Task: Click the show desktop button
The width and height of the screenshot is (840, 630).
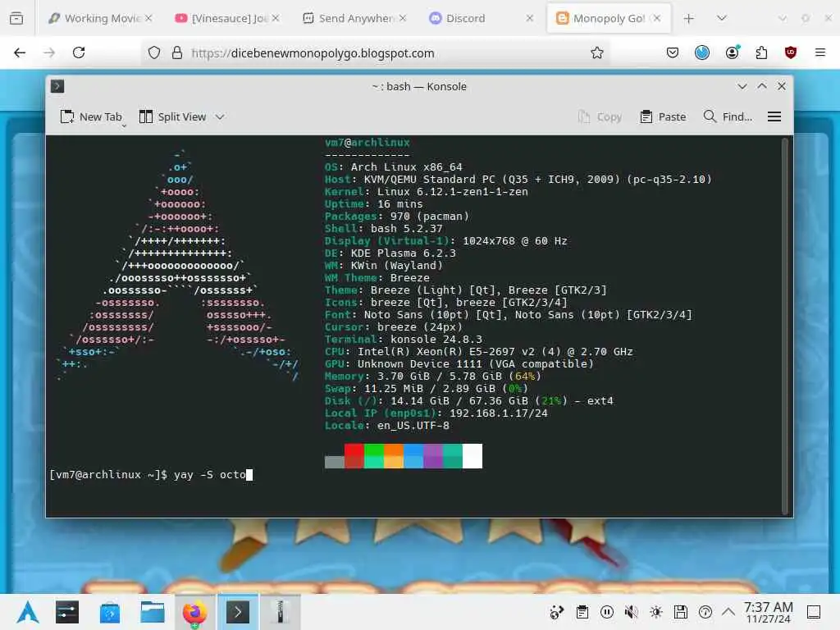Action: pyautogui.click(x=814, y=612)
